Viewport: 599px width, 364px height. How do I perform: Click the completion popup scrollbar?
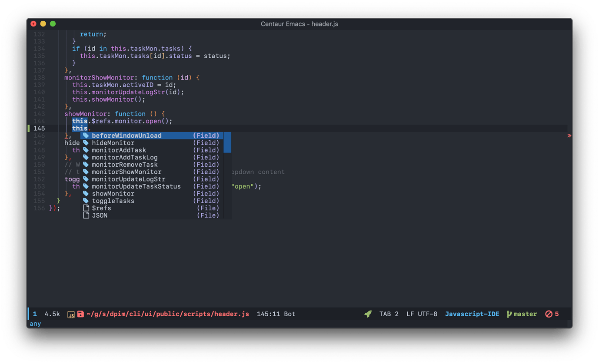[227, 143]
